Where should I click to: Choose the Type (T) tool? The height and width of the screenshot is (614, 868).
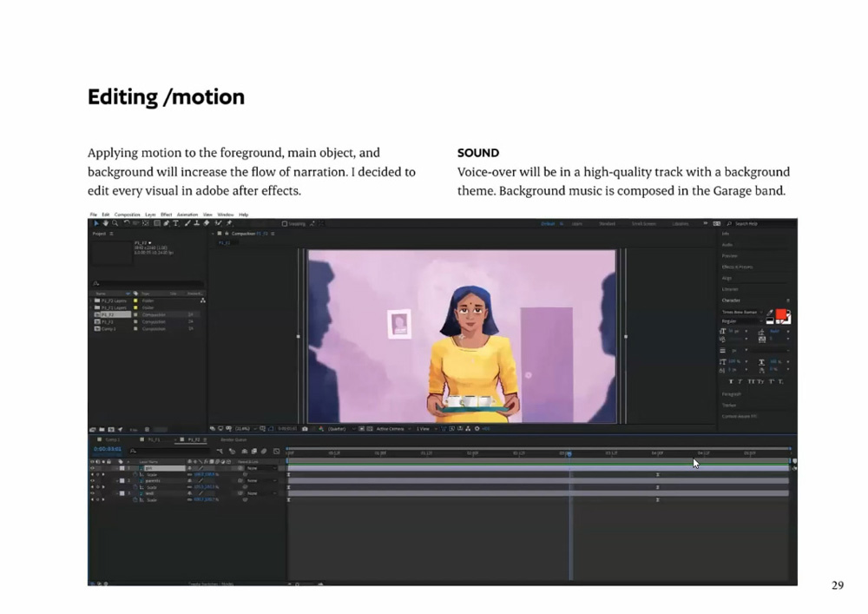pos(176,223)
